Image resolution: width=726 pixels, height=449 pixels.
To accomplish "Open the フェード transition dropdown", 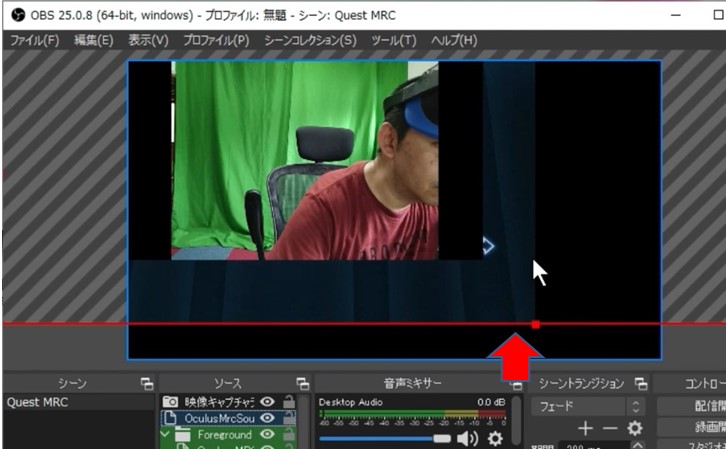I will point(588,406).
